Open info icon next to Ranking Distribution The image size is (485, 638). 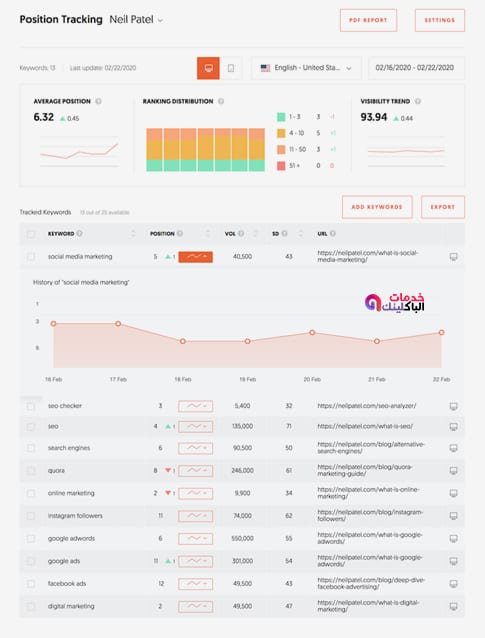221,101
